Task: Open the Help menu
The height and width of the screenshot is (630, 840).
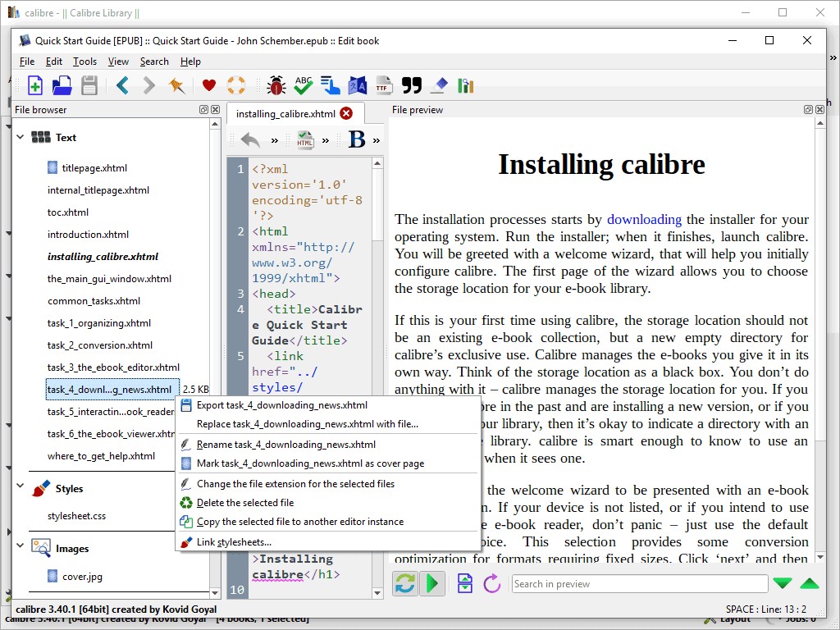Action: click(x=190, y=62)
